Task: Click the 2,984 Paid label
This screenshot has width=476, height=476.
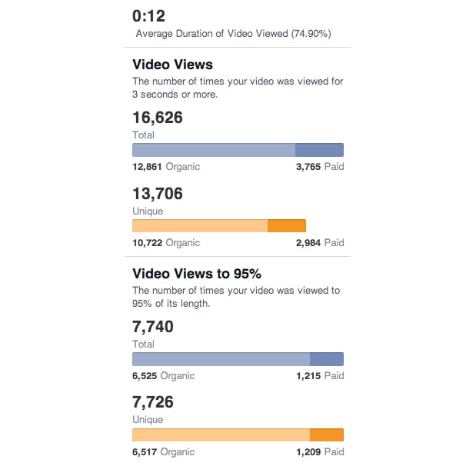Action: 320,242
